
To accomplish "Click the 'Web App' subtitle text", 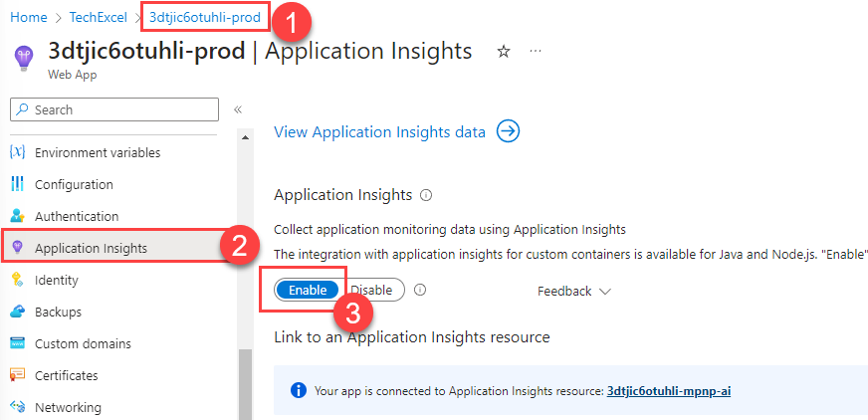I will point(73,75).
